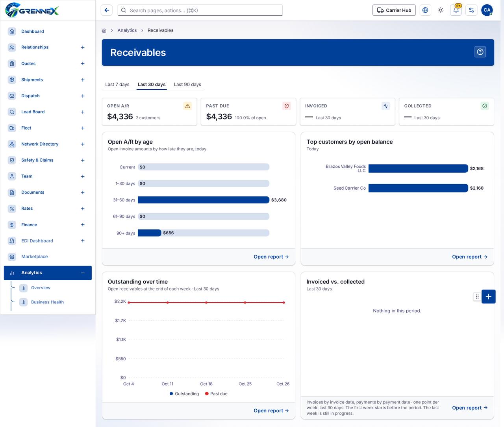Open report for Invoiced vs. collected
This screenshot has width=504, height=427.
[470, 408]
